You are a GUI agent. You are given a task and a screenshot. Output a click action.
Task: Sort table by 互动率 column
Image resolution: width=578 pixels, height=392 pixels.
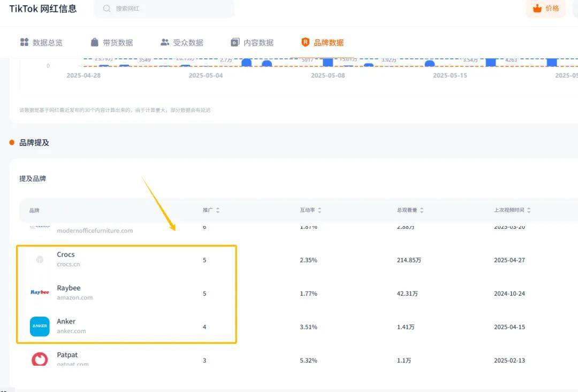310,211
